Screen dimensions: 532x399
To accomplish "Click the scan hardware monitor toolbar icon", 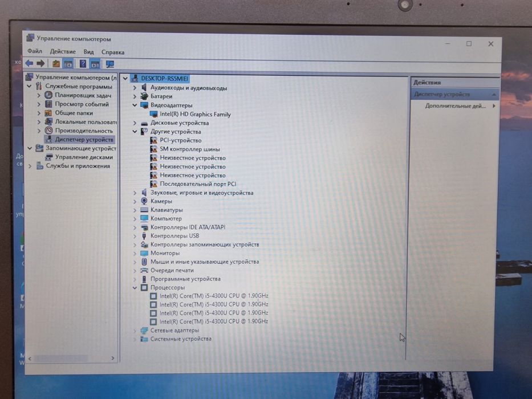I will (110, 64).
